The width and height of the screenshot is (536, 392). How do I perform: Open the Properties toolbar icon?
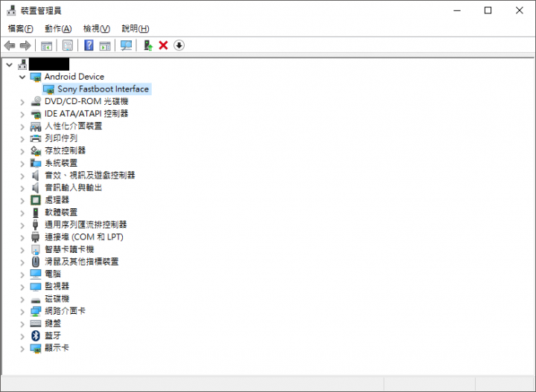68,45
